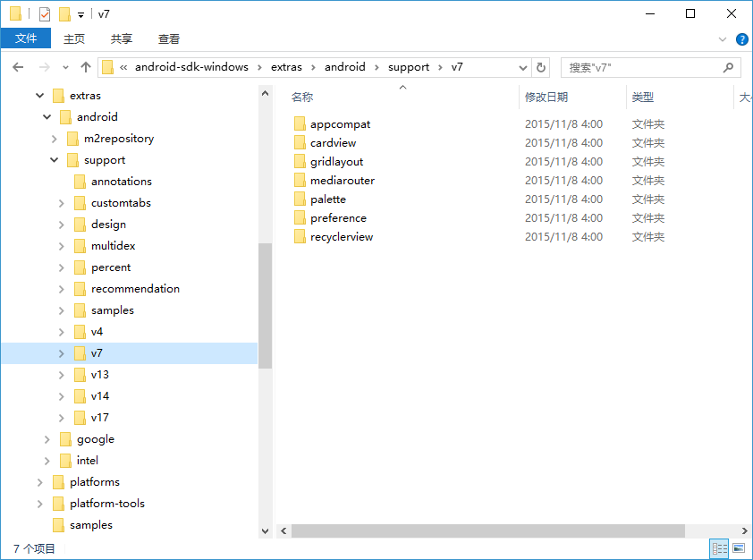Switch to large icons view
The height and width of the screenshot is (560, 753).
[739, 547]
